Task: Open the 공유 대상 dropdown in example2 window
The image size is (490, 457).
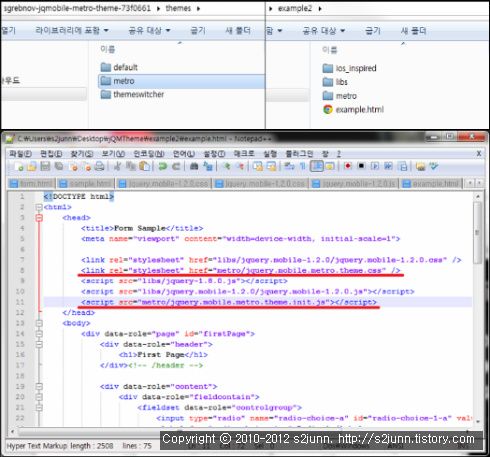Action: point(323,31)
